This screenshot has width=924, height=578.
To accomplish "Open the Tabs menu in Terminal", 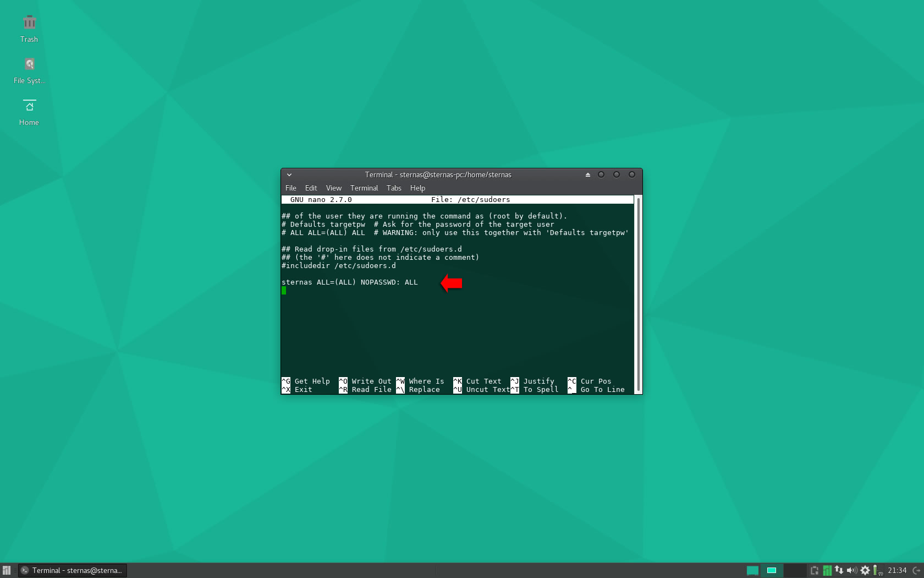I will coord(394,188).
